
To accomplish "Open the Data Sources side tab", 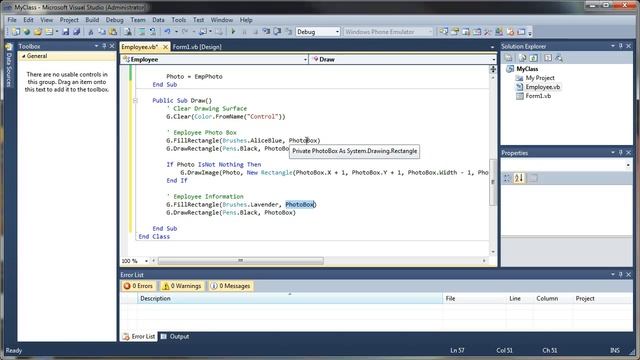I will tap(9, 65).
